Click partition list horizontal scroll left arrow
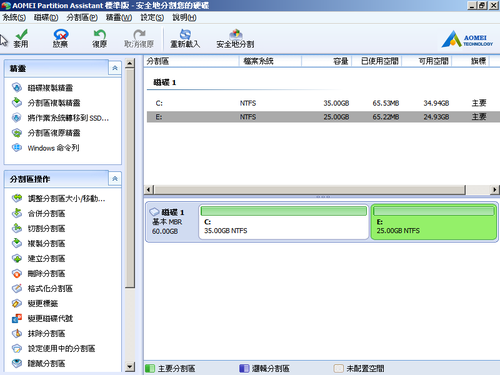The height and width of the screenshot is (375, 500). click(x=149, y=190)
